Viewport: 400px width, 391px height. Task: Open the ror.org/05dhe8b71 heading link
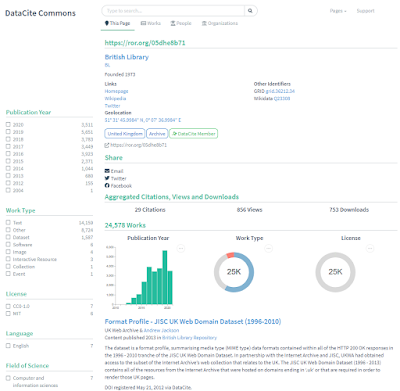145,43
